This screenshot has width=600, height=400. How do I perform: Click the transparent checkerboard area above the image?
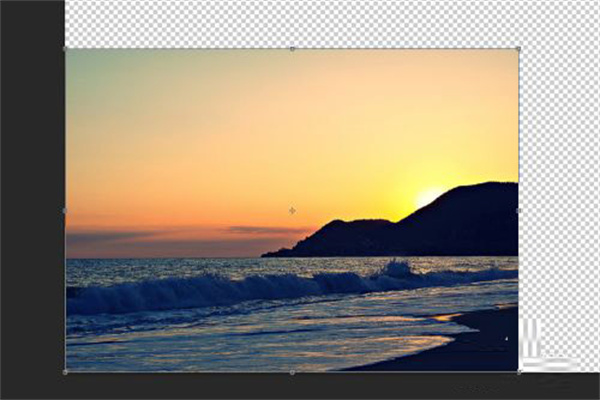(x=300, y=22)
